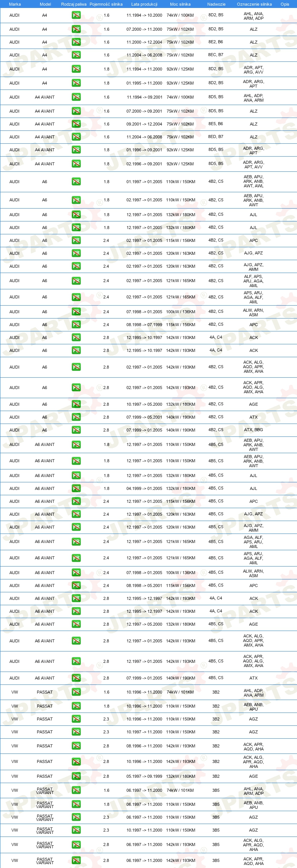Screen dimensions: 297x868
Task: Select engine code cell 'AEB, APU, ARK, ANB, AWT, AWL'
Action: [x=254, y=182]
